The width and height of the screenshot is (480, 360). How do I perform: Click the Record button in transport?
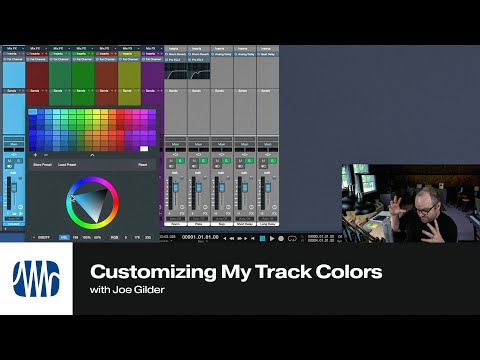[281, 238]
